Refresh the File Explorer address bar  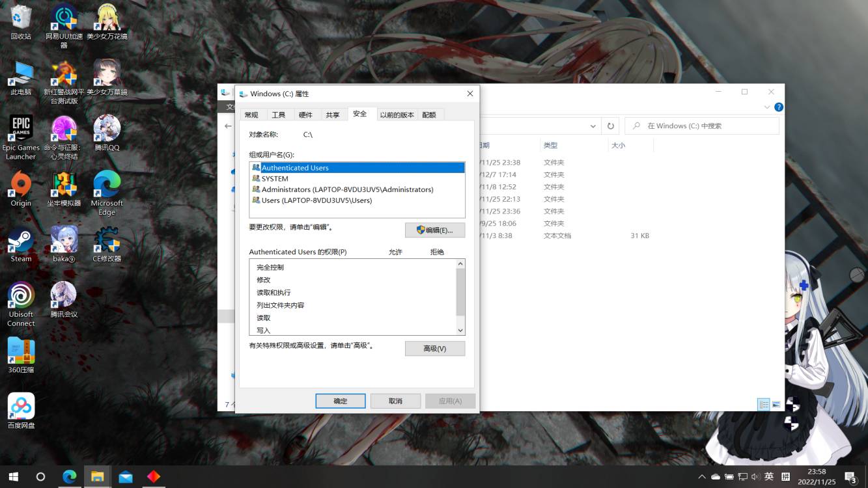(x=610, y=126)
